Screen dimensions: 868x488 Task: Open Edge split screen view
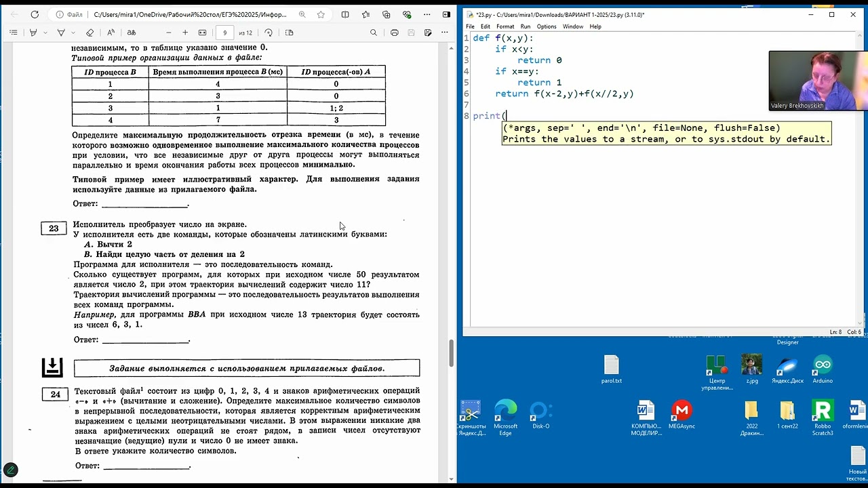(x=345, y=14)
